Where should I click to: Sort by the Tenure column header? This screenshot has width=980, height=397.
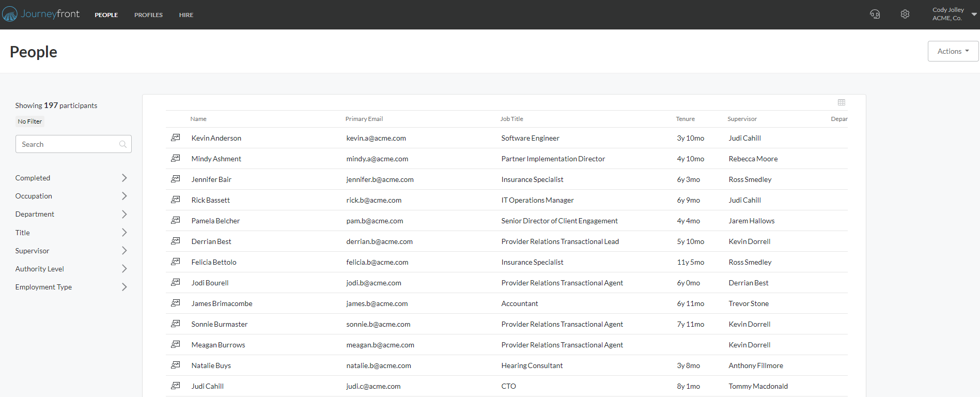click(x=685, y=119)
